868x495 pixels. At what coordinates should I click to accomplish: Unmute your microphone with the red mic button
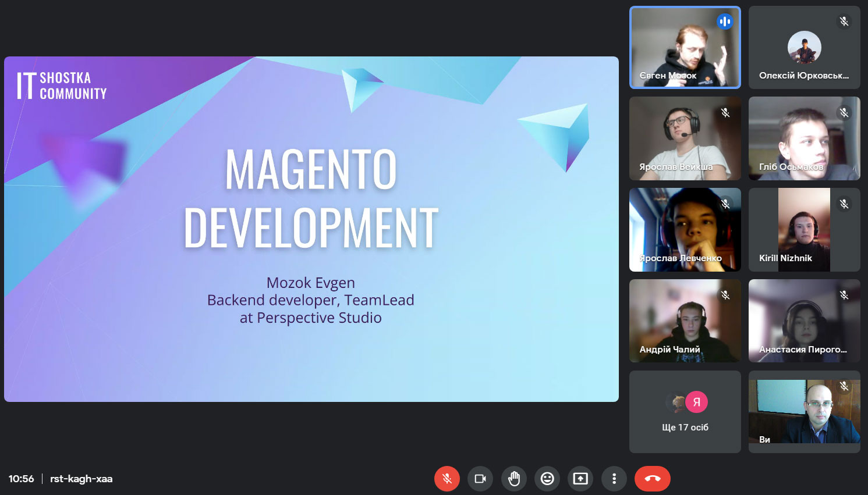[447, 479]
